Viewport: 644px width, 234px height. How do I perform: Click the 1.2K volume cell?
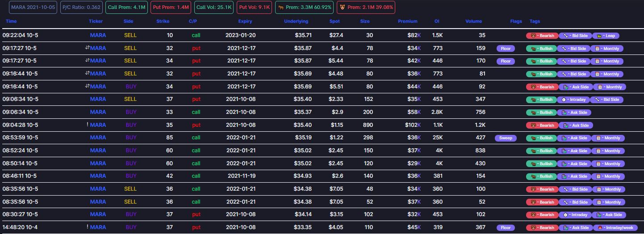coord(480,125)
